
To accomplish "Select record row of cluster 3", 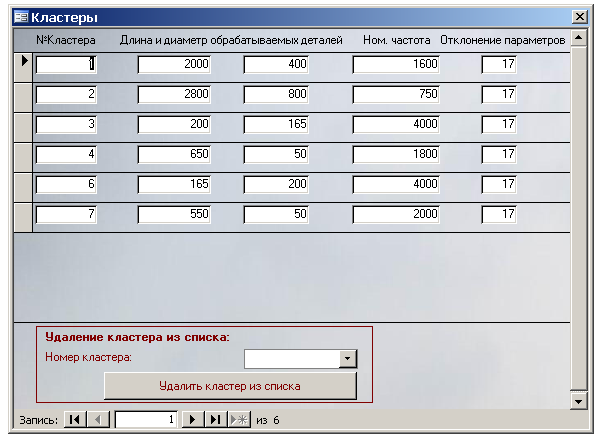I will coord(23,127).
